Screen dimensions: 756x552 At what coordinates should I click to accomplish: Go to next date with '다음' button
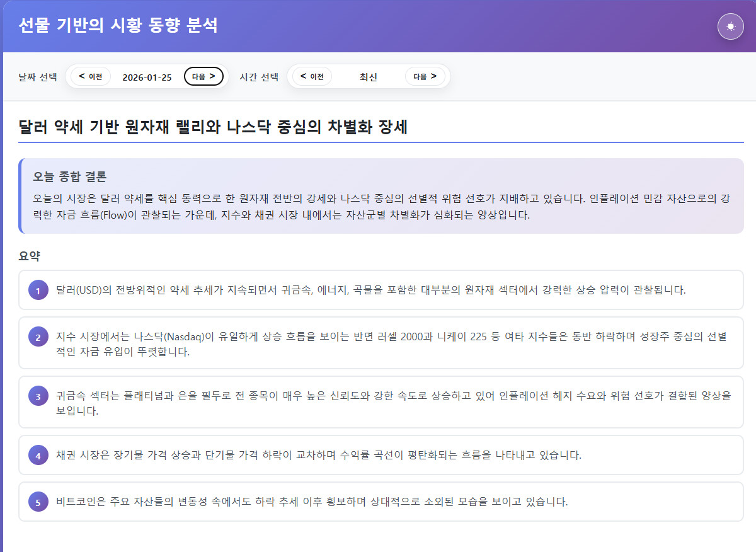click(203, 77)
